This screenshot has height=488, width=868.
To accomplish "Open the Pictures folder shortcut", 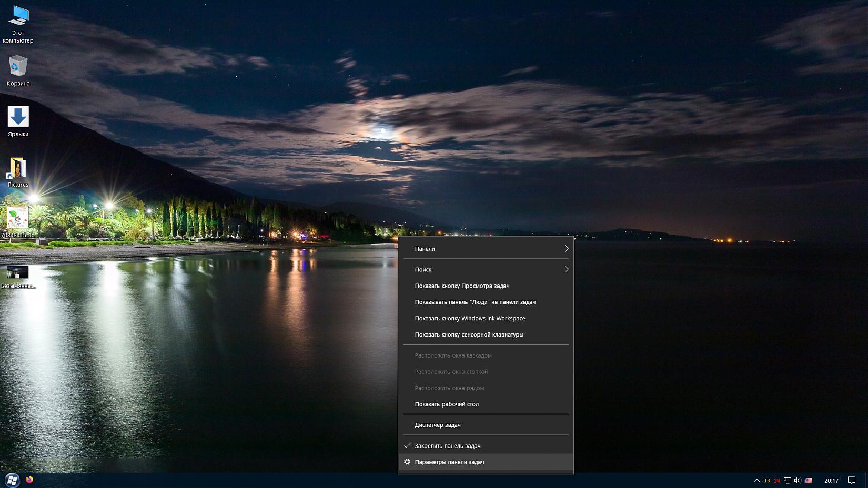I will (x=18, y=168).
